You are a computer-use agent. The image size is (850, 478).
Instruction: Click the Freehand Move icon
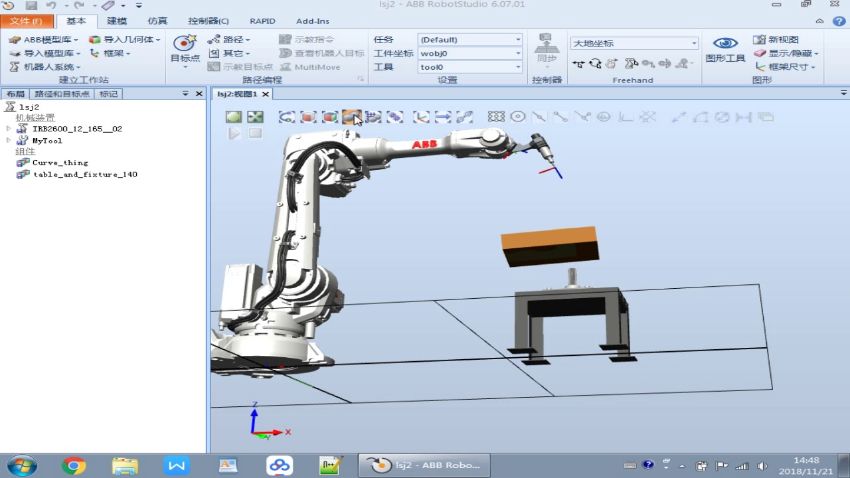coord(578,64)
